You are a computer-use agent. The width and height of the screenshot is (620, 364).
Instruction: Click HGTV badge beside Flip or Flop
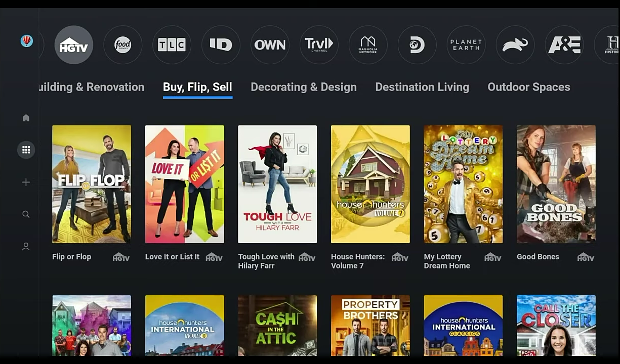pyautogui.click(x=121, y=257)
